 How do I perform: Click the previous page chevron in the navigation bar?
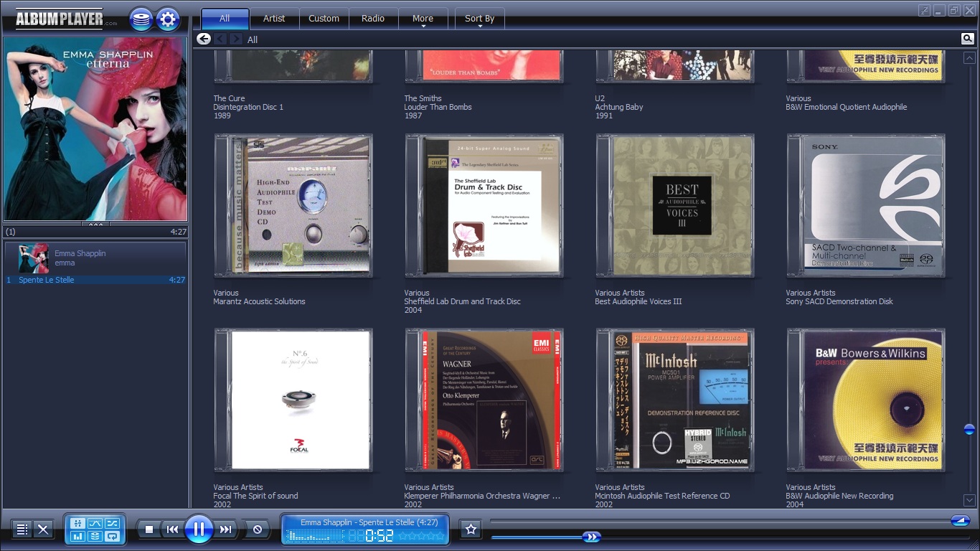220,39
